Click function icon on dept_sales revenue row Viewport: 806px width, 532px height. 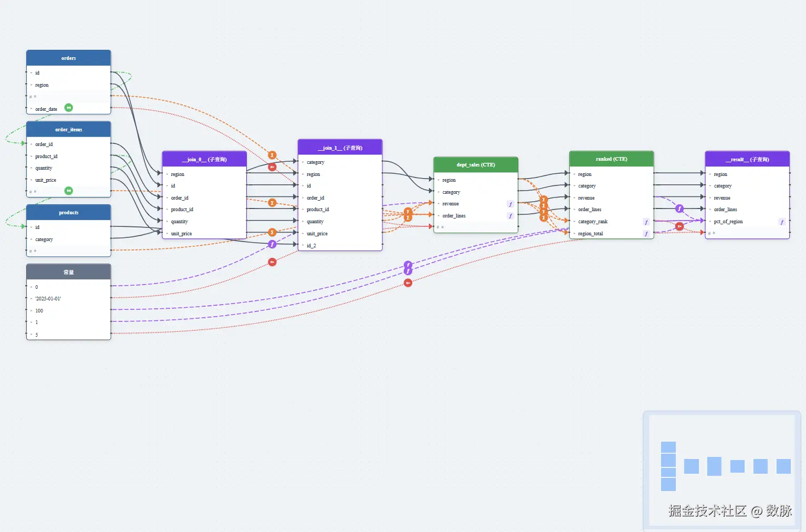(510, 204)
